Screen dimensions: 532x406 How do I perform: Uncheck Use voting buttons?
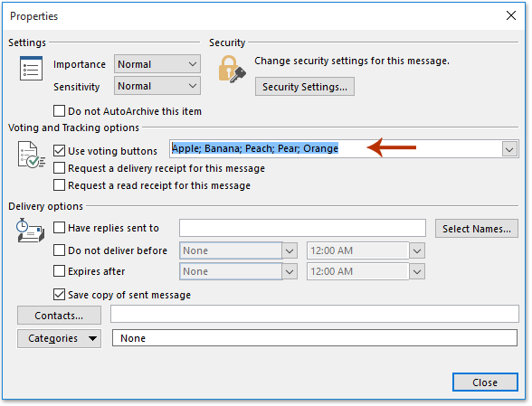pos(59,150)
